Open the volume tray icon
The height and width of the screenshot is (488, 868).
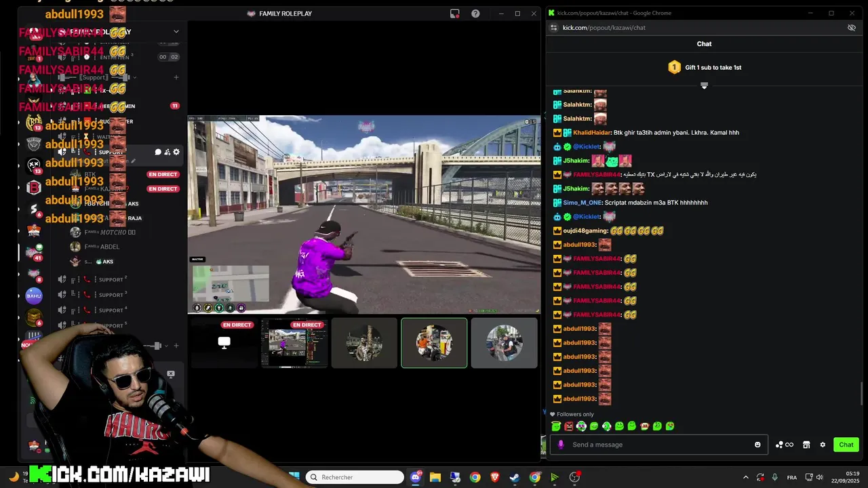tap(820, 477)
